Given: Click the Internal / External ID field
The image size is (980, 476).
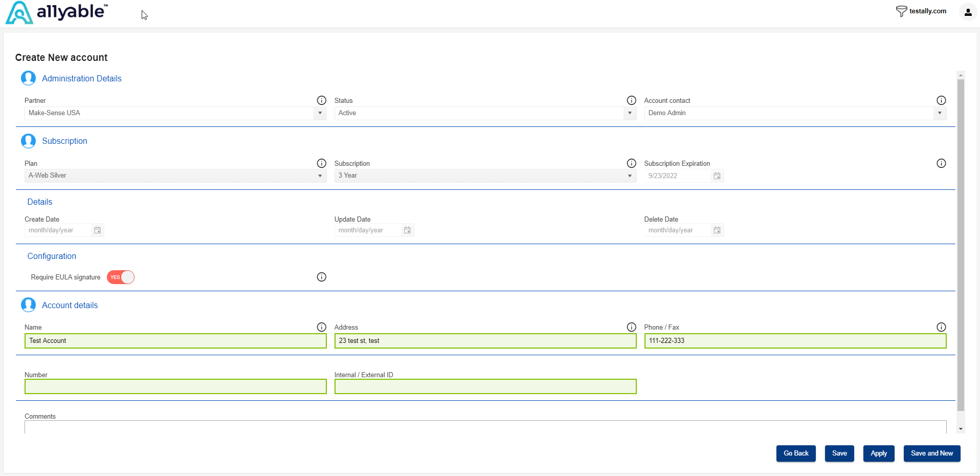Looking at the screenshot, I should pyautogui.click(x=485, y=386).
